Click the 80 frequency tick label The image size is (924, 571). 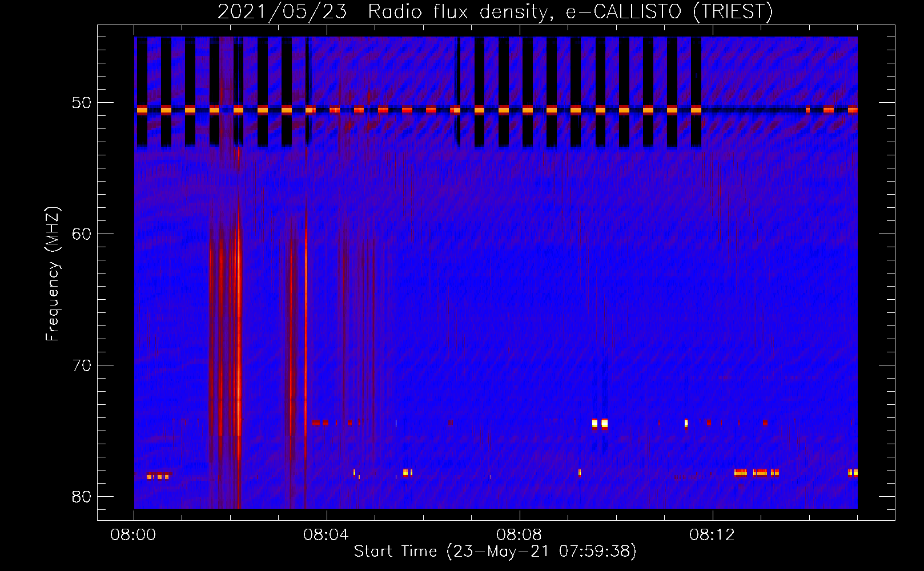pos(82,497)
